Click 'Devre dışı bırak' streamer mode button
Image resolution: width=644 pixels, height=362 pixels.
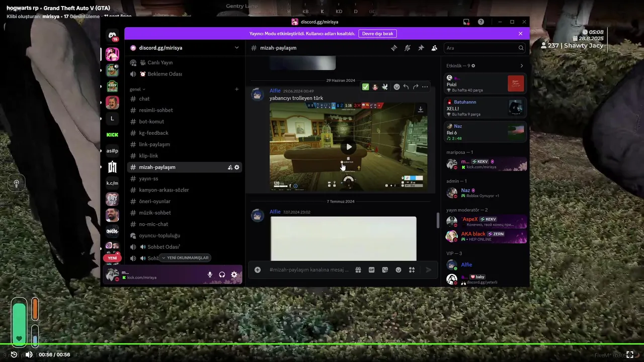pos(377,34)
